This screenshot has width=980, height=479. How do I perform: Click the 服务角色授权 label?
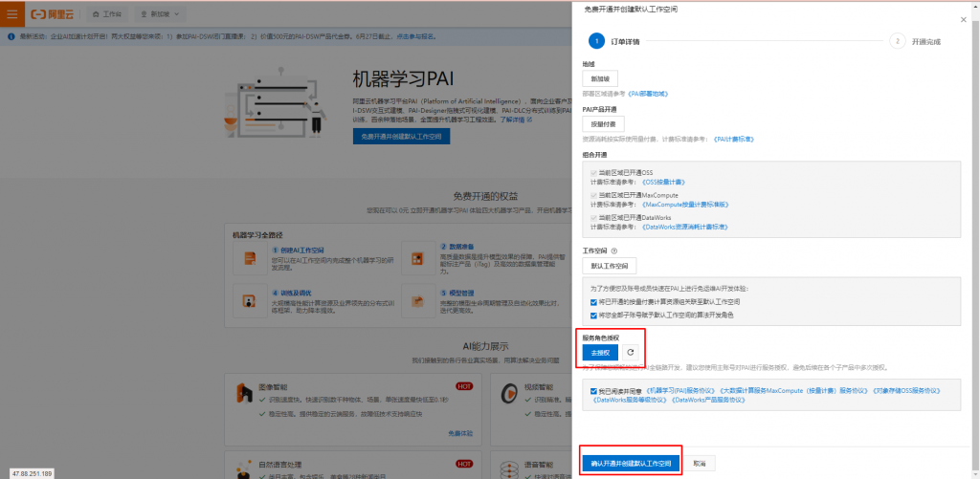[601, 337]
